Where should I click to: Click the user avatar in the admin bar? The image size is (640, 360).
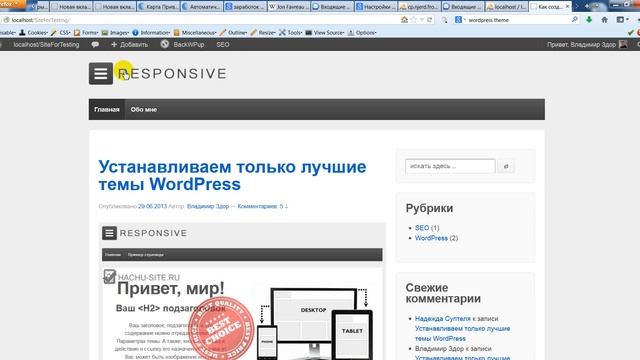(623, 44)
